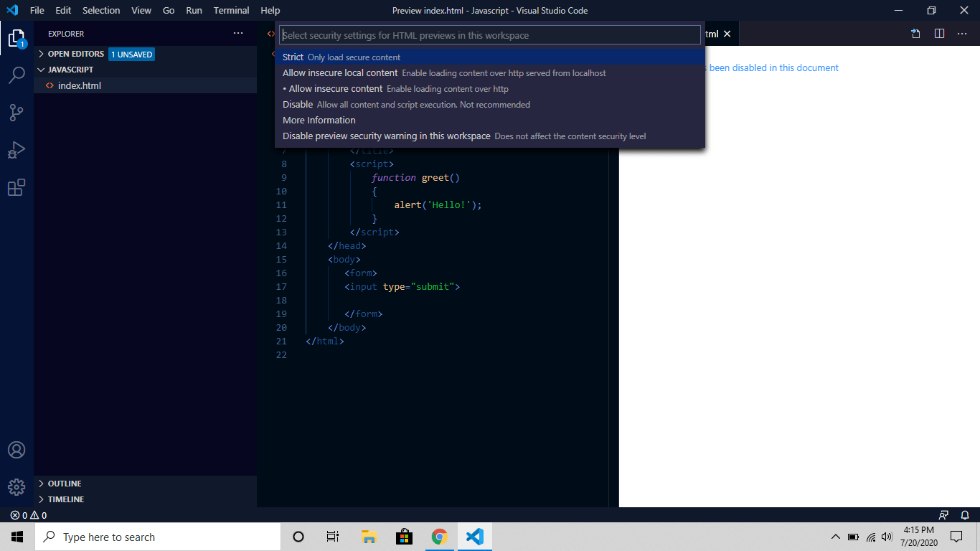
Task: Click More Information in the security picker
Action: pos(319,120)
